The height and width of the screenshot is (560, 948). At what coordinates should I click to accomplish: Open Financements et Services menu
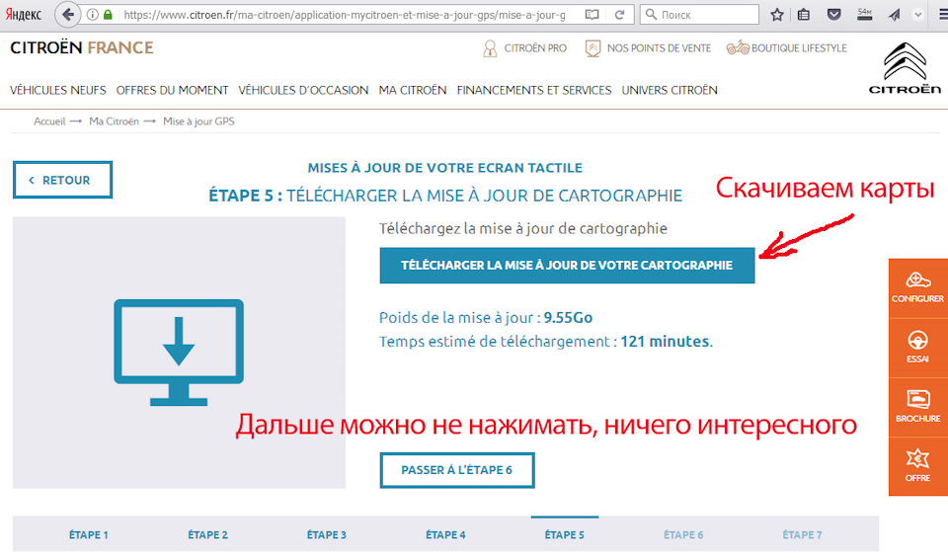(x=534, y=90)
